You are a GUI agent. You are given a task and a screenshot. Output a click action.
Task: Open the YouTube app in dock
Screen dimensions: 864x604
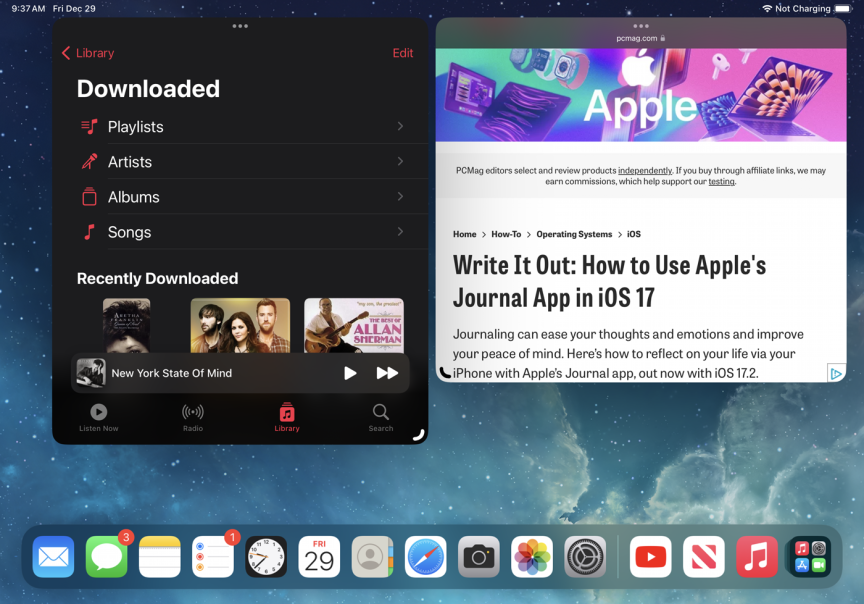pyautogui.click(x=650, y=557)
